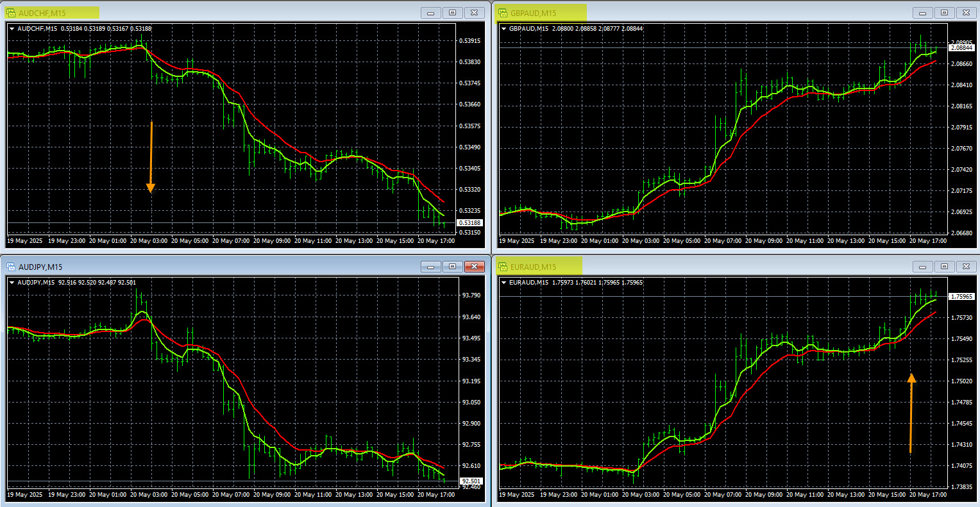Click the AUDCHF chart window icon
This screenshot has width=980, height=507.
click(11, 13)
